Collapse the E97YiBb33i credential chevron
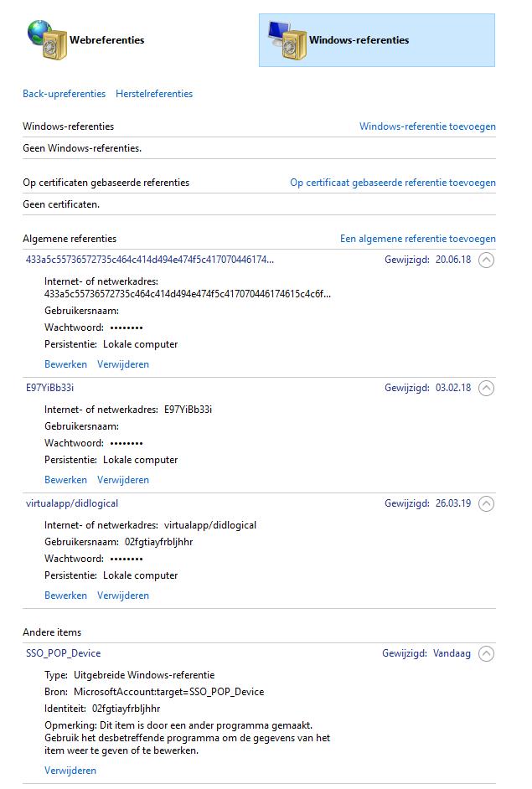The width and height of the screenshot is (532, 789). click(x=486, y=388)
